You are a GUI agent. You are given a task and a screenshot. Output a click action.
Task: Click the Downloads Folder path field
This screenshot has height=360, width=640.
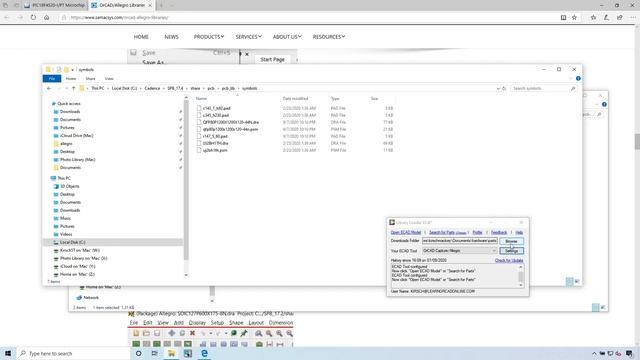pos(460,241)
